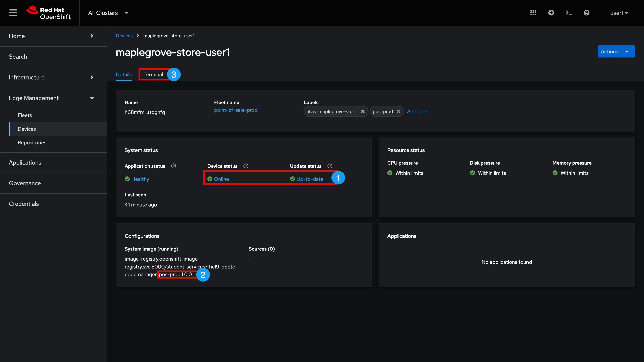This screenshot has width=644, height=362.
Task: Click the maplegrove-store-user1 page title
Action: pyautogui.click(x=173, y=52)
